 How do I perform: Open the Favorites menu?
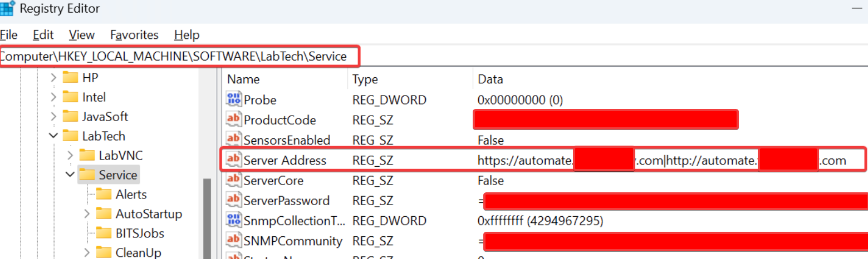(134, 35)
